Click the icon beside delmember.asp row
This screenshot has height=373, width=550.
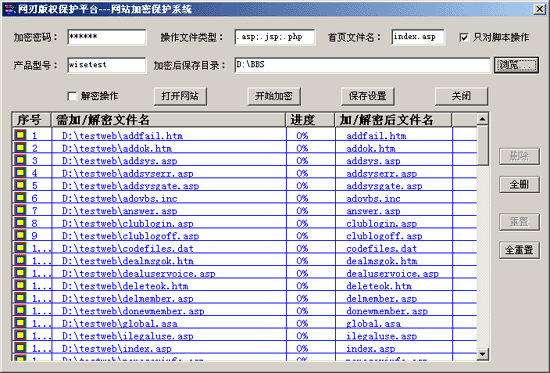coord(20,298)
